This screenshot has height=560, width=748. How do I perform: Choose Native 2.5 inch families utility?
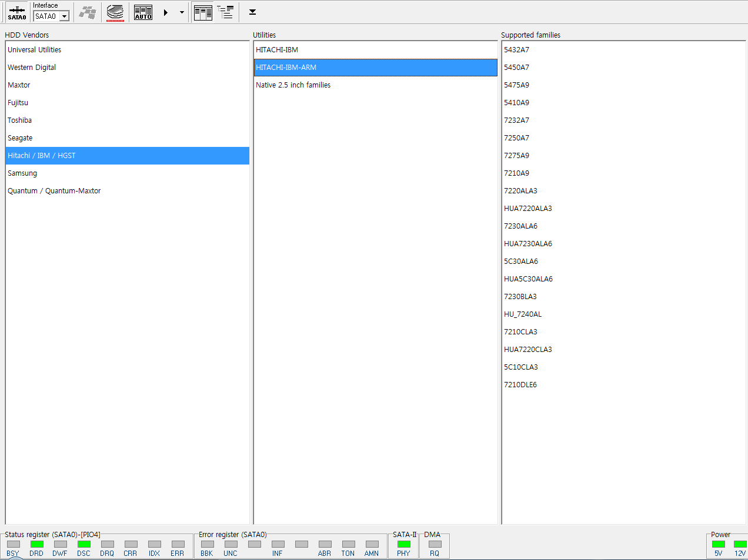coord(293,85)
